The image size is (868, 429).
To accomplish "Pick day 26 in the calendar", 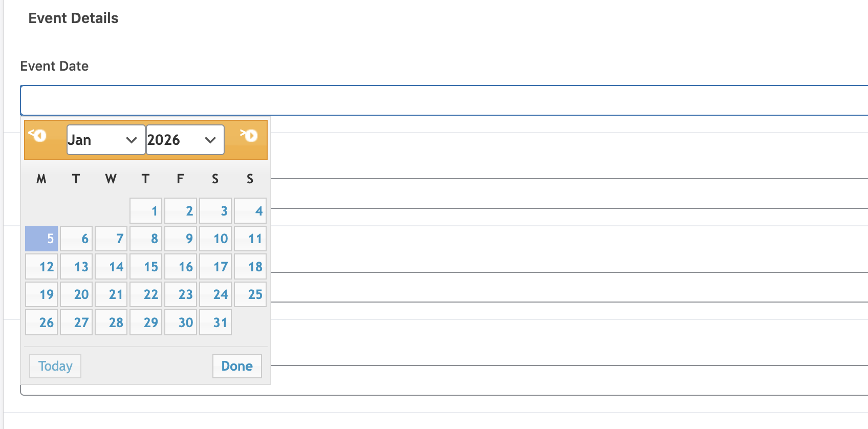I will (x=41, y=323).
